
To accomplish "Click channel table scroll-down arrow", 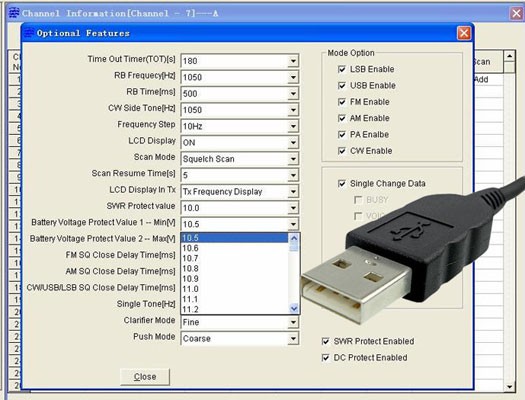I will [x=510, y=387].
